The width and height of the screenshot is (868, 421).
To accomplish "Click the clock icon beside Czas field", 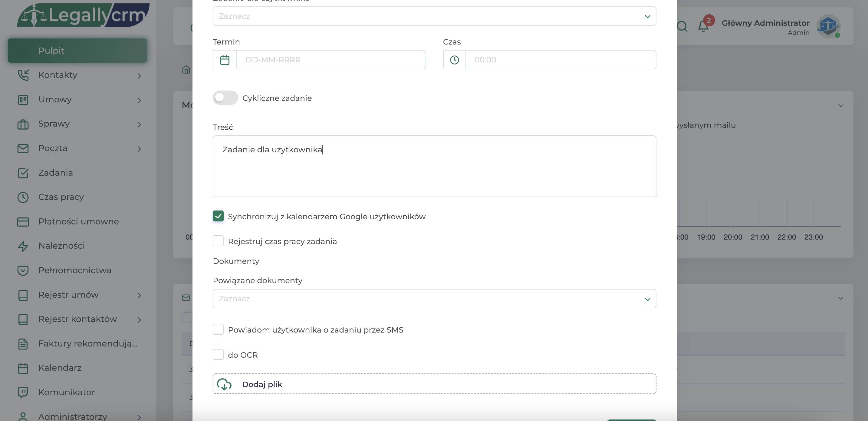I will click(454, 60).
